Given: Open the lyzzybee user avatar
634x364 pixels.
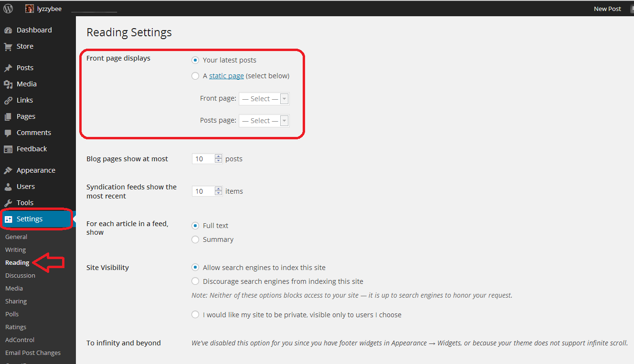Looking at the screenshot, I should pyautogui.click(x=30, y=9).
